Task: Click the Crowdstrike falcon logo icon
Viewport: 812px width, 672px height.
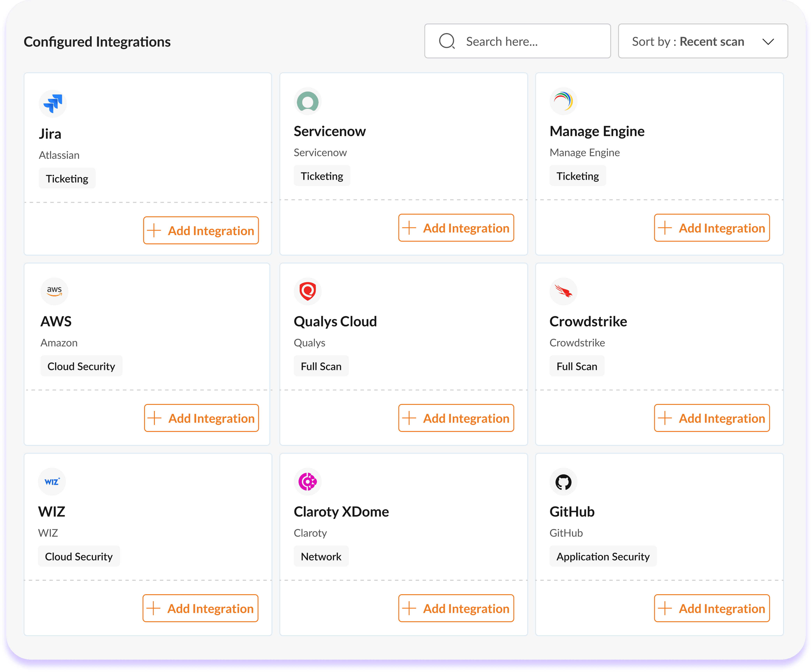Action: (x=563, y=291)
